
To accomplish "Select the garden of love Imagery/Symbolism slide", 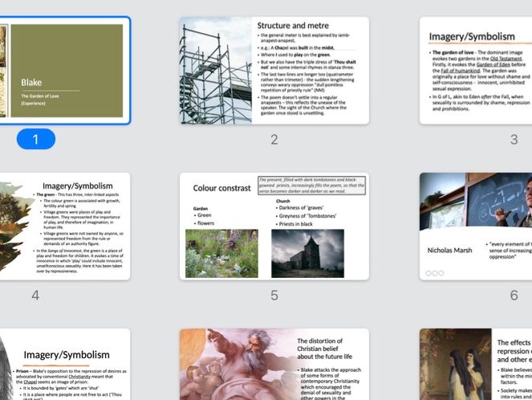I will [476, 71].
